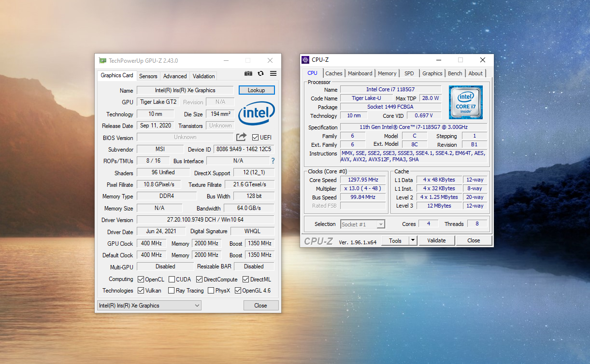Click the Bus Speed value 99.84 MHz
590x364 pixels.
[x=363, y=197]
